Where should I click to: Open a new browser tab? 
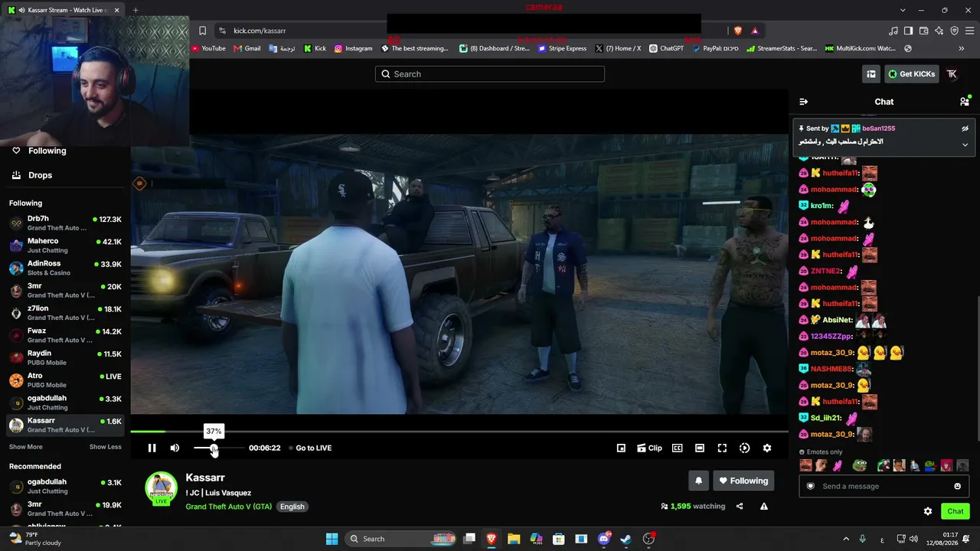coord(136,10)
